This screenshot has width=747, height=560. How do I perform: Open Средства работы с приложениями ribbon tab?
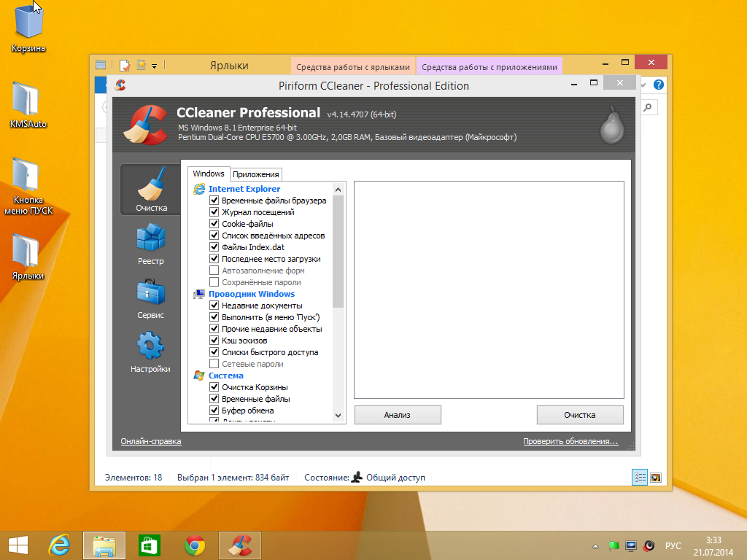489,66
